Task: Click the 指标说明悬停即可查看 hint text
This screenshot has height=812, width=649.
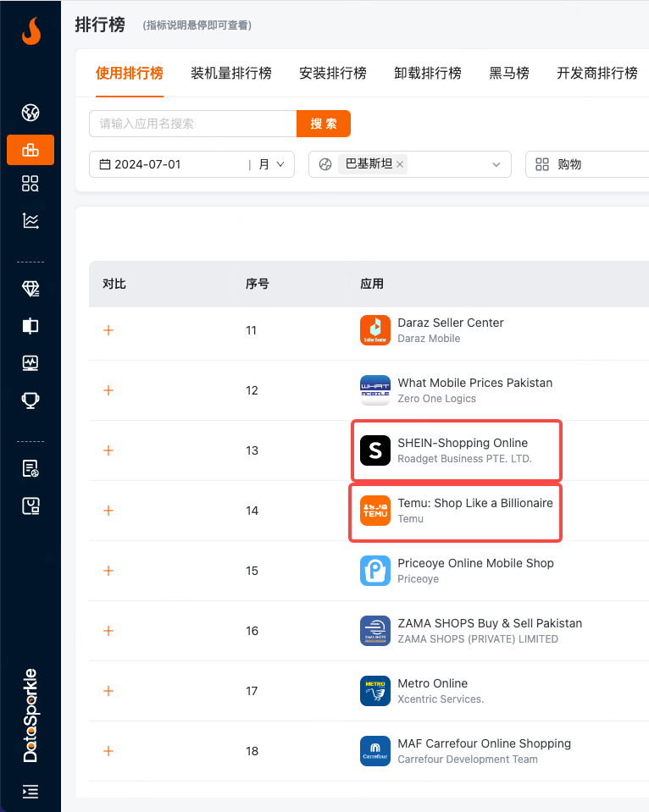Action: [x=197, y=25]
